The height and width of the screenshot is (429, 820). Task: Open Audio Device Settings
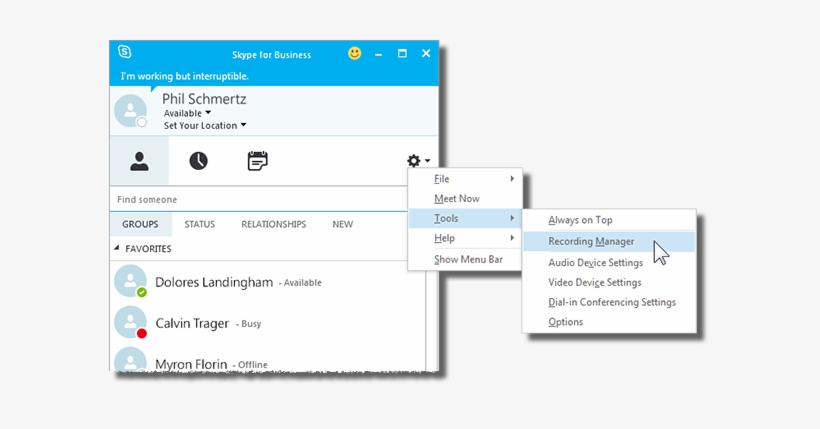pyautogui.click(x=609, y=263)
